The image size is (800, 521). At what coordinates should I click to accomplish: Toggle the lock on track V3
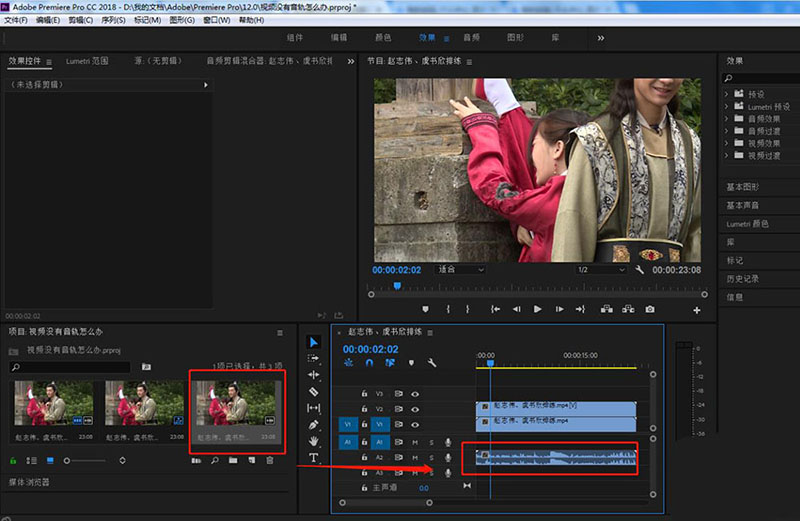tap(365, 394)
